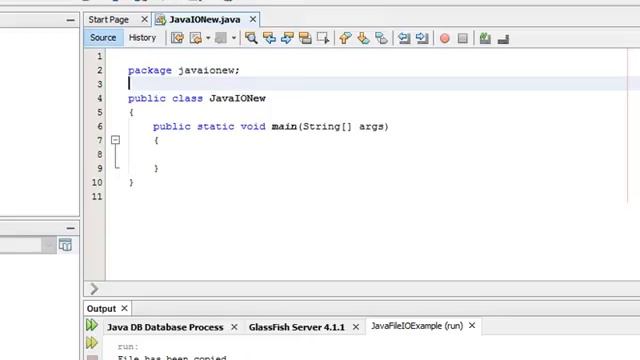Toggle Rectangular Selection mode

coord(323,38)
